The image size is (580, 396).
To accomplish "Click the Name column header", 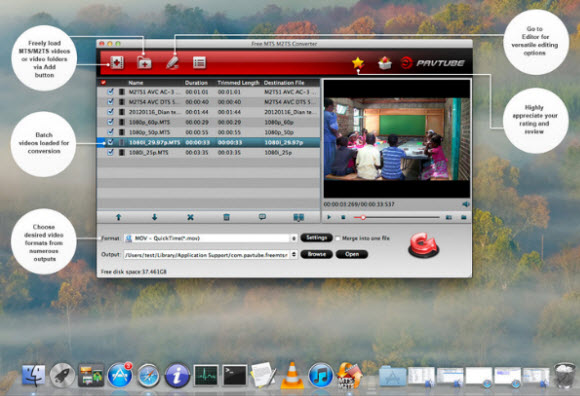I will [136, 83].
